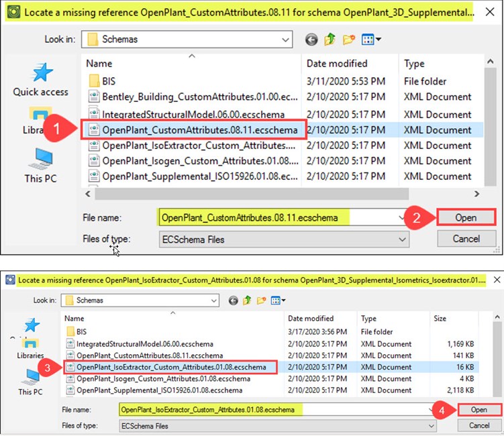Click horizontal scroll left arrow, top dialog
The height and width of the screenshot is (436, 504).
click(88, 194)
